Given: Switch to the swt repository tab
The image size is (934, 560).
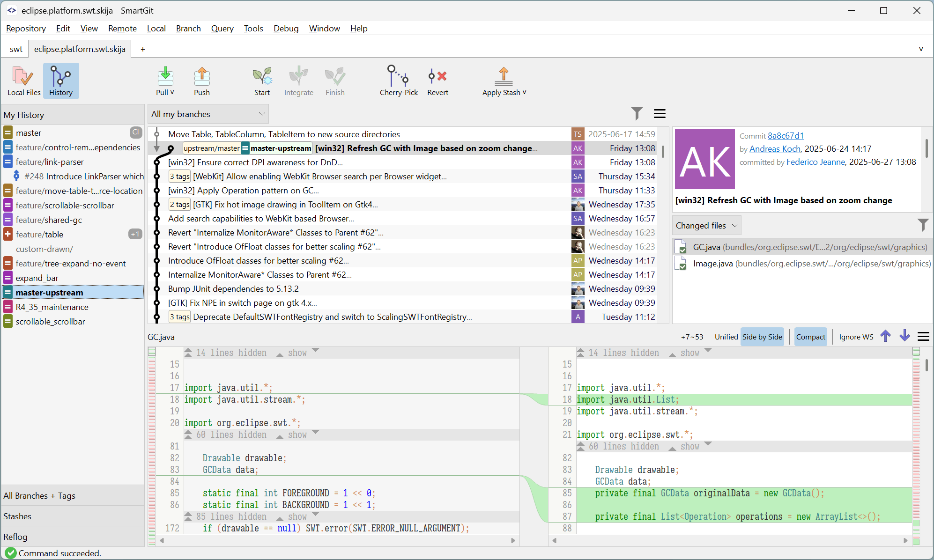Looking at the screenshot, I should click(15, 49).
